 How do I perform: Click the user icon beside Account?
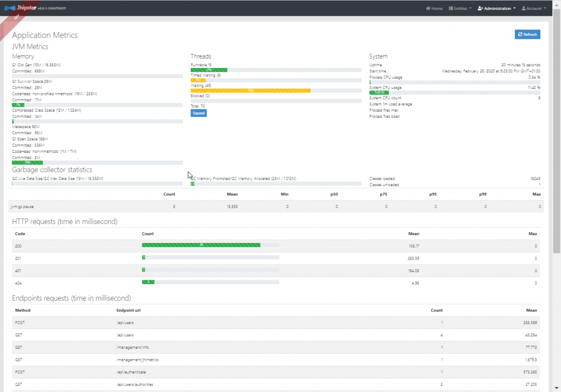(x=524, y=9)
